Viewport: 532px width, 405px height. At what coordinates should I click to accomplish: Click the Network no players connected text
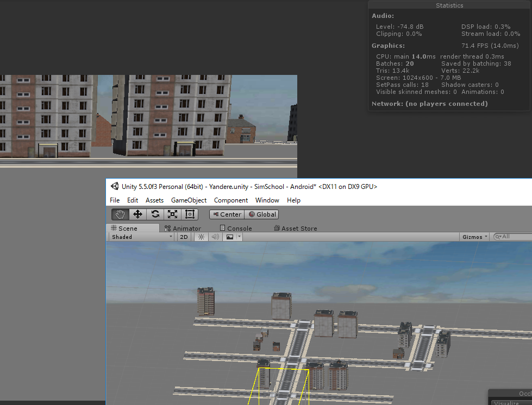coord(429,104)
